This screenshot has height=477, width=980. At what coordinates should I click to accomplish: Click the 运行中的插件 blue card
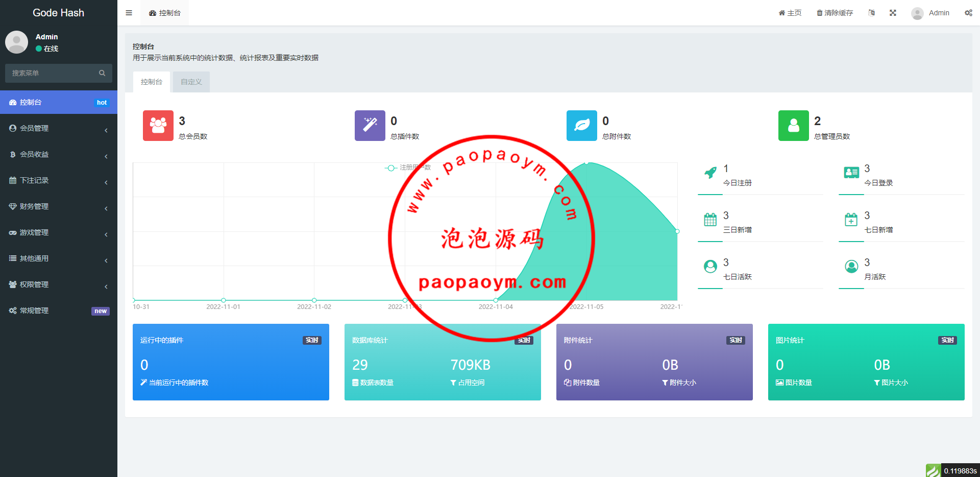pyautogui.click(x=231, y=362)
